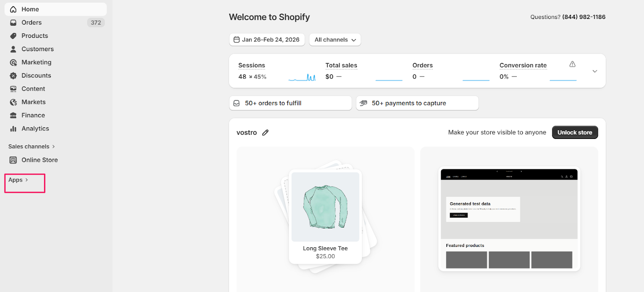Go to the Content section
Viewport: 644px width, 292px height.
point(33,89)
